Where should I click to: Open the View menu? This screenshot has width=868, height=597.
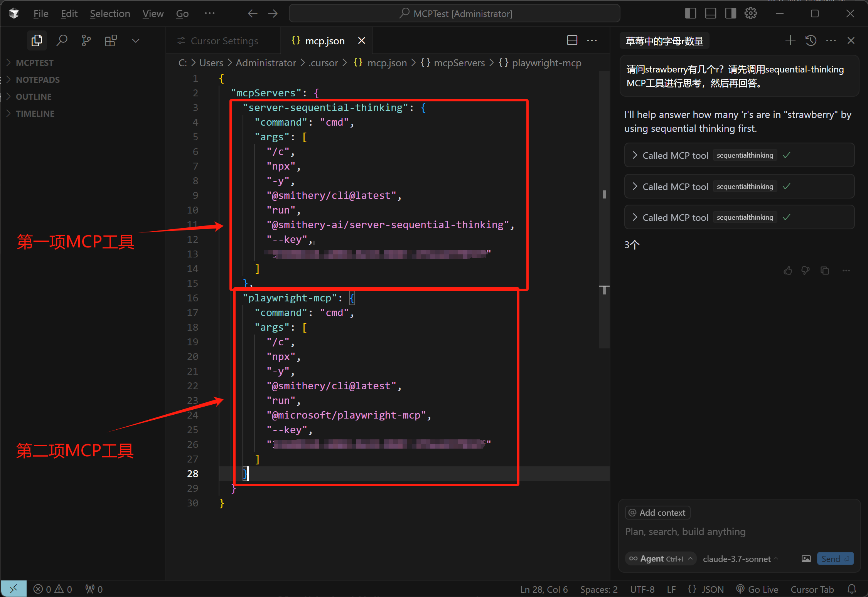pos(153,13)
